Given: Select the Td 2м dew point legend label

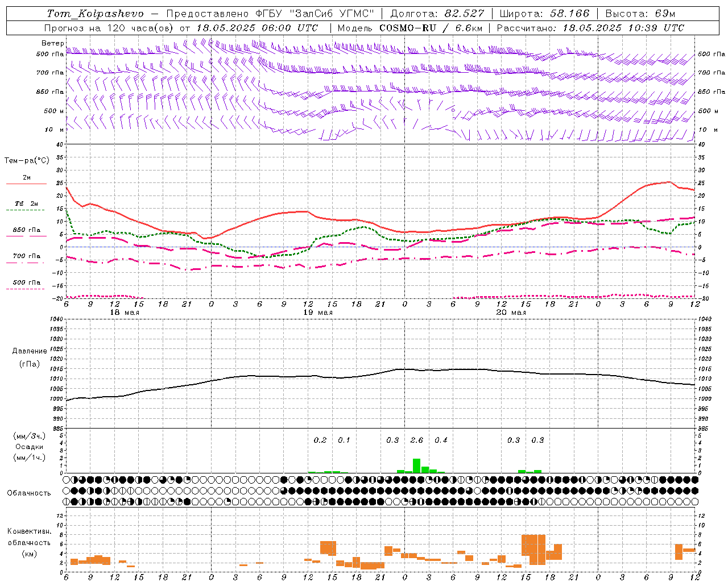Looking at the screenshot, I should [27, 203].
